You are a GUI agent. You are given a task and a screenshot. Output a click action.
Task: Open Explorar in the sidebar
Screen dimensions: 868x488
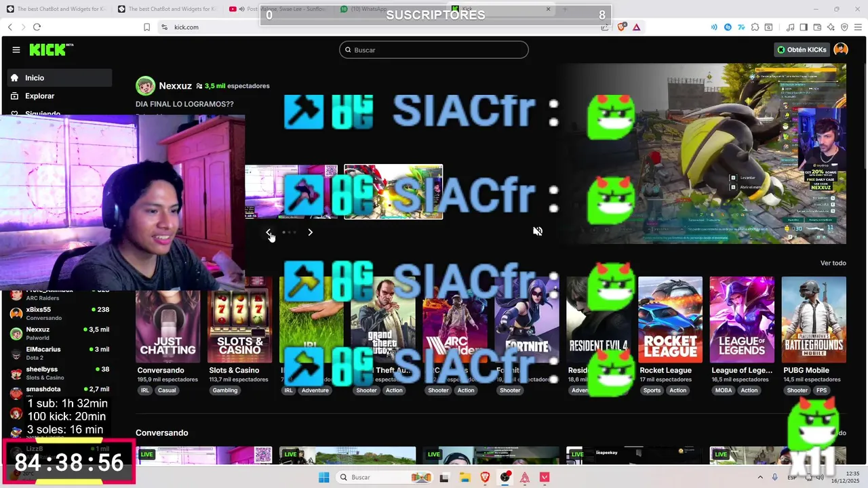coord(60,96)
